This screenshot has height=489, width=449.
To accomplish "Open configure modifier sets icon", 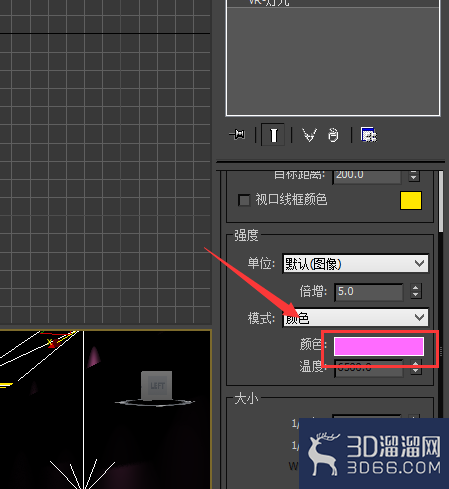I will [369, 135].
